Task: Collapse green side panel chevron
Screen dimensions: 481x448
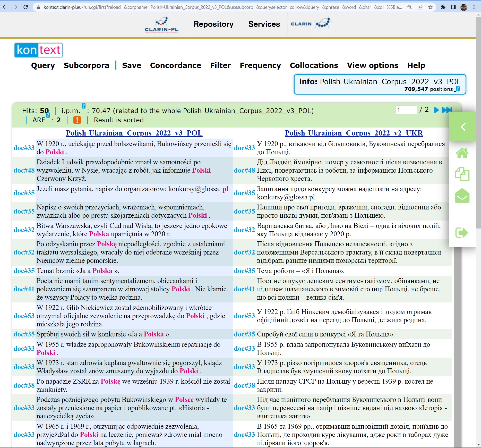Action: click(x=463, y=126)
